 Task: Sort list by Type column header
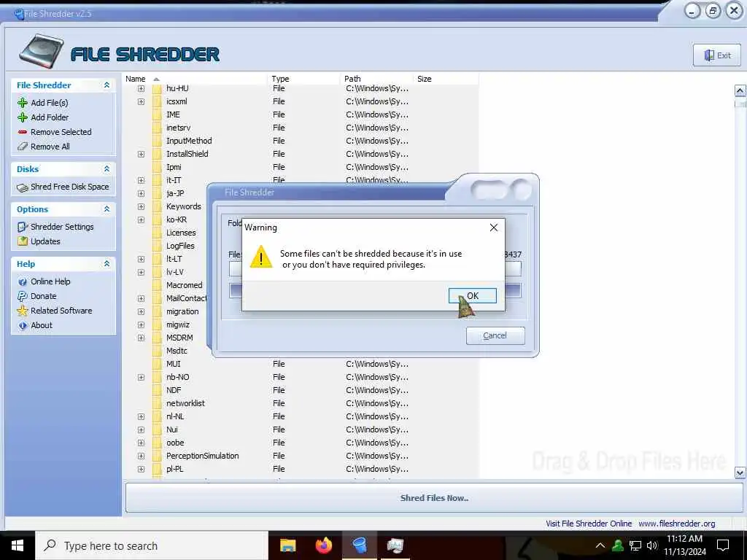(304, 79)
